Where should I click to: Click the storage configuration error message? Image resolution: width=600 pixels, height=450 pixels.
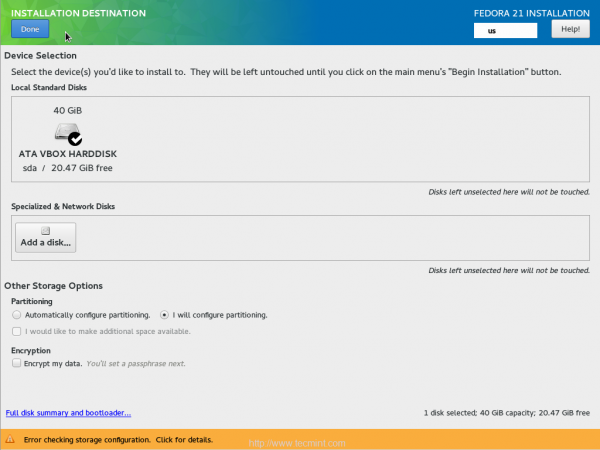[x=118, y=440]
